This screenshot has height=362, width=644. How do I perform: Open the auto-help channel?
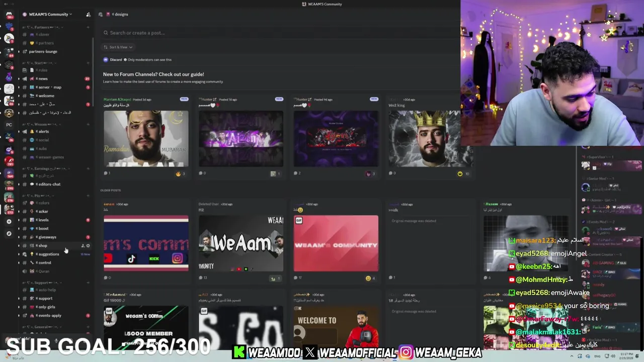coord(55,290)
